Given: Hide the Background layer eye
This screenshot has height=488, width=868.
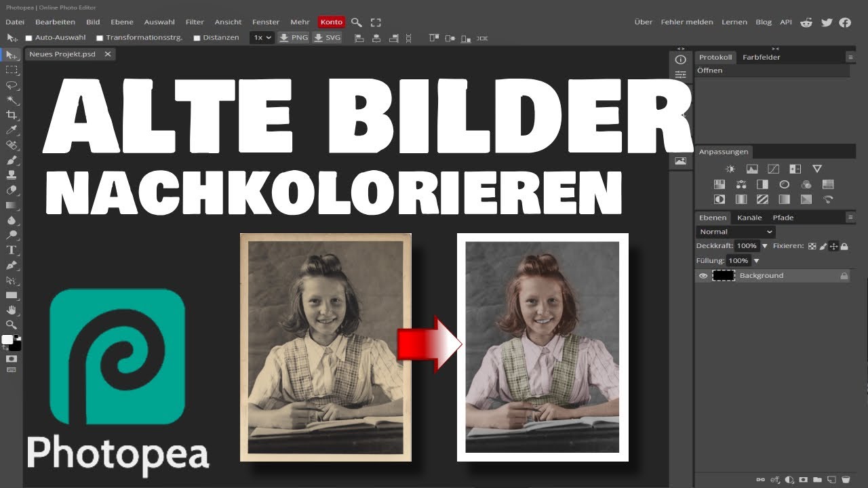Looking at the screenshot, I should 703,276.
